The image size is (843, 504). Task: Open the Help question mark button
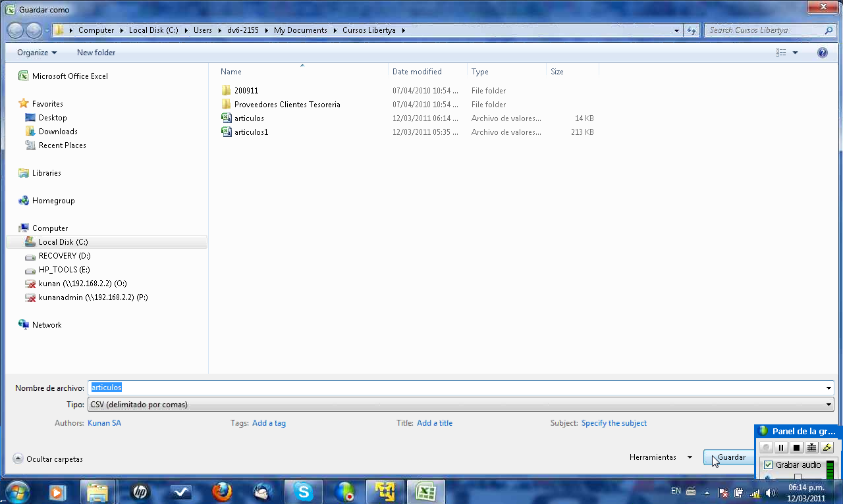pos(823,53)
